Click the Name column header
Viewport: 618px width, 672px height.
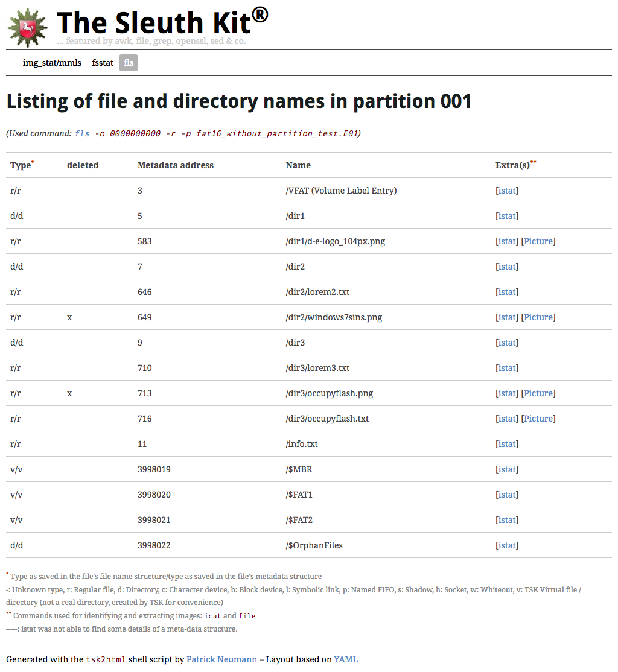click(298, 165)
